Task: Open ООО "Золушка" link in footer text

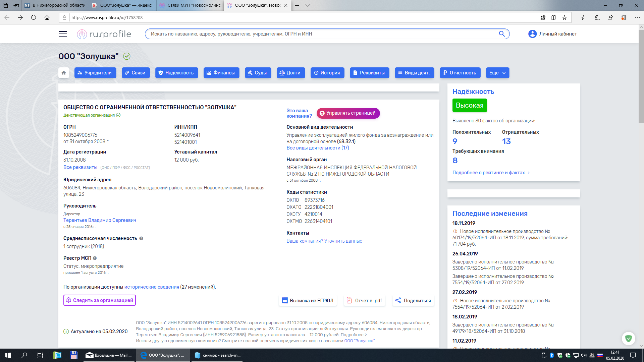Action: (360, 341)
